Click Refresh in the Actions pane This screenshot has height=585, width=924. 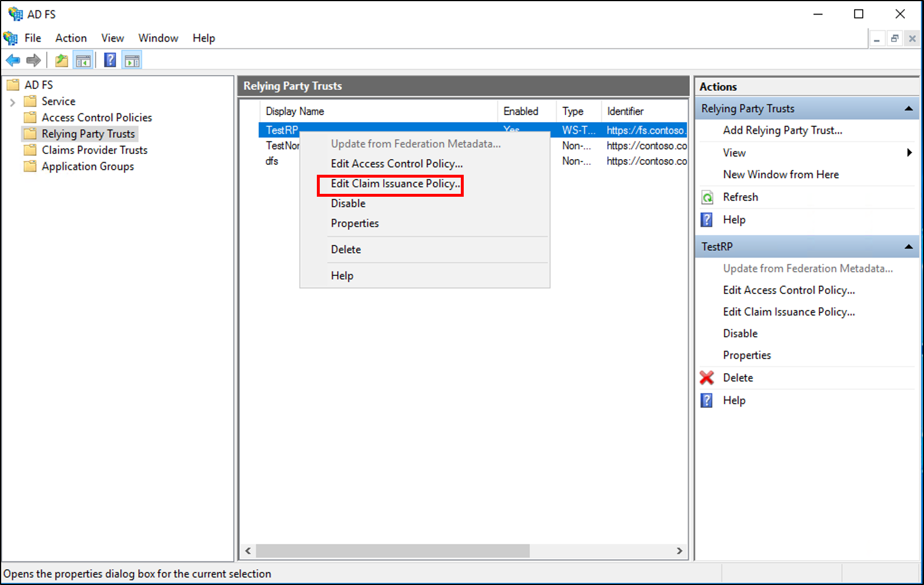(x=741, y=197)
